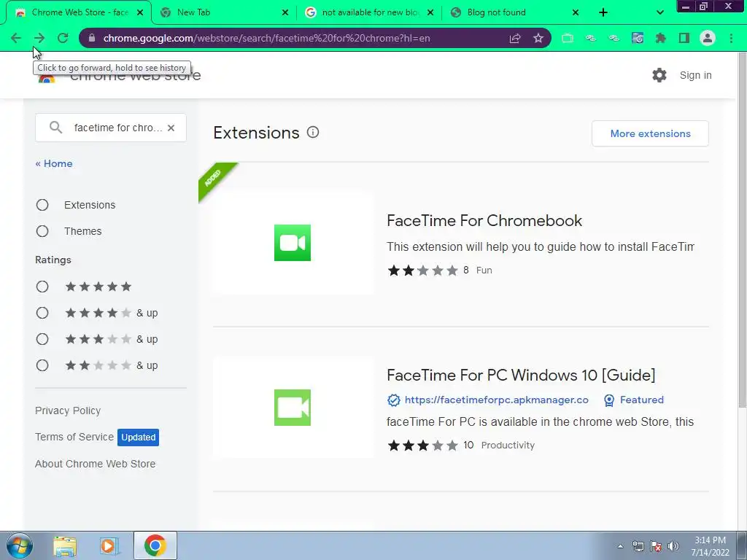Viewport: 747px width, 560px height.
Task: Click the Featured badge icon
Action: click(x=609, y=400)
